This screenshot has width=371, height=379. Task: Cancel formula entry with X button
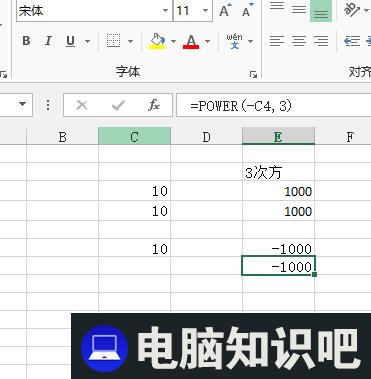click(x=82, y=106)
